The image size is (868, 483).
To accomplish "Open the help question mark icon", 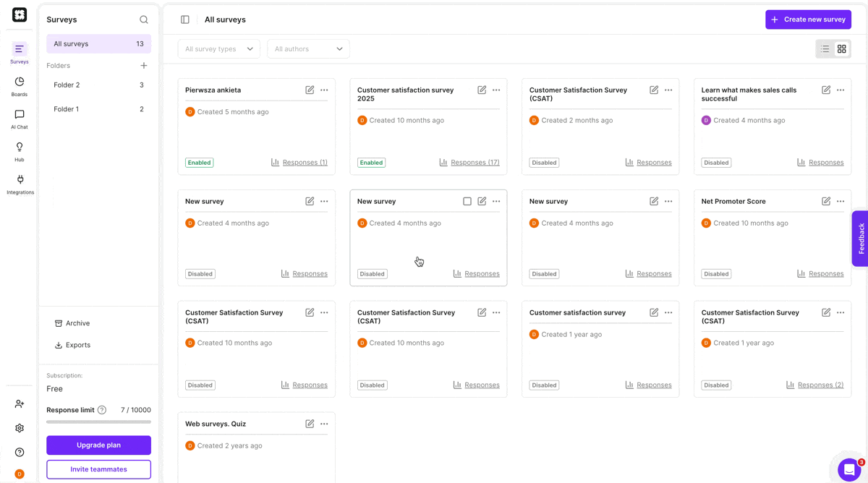I will [19, 452].
